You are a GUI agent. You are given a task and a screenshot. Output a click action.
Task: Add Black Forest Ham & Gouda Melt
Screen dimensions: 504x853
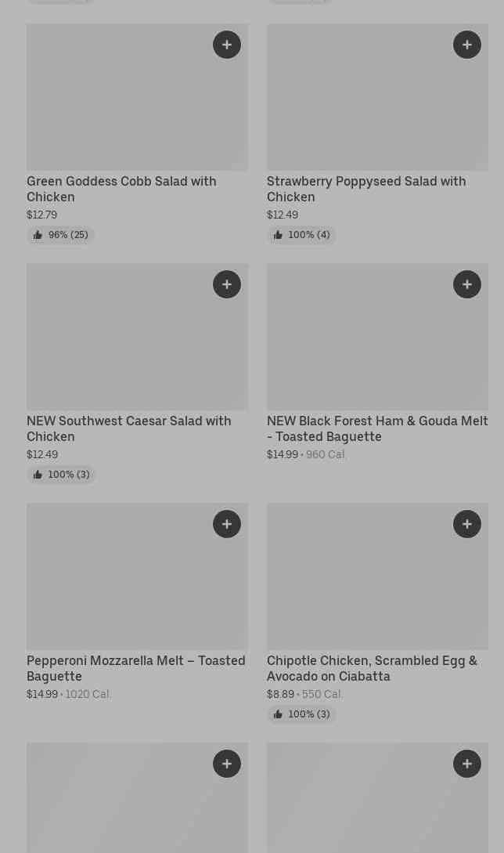tap(467, 284)
